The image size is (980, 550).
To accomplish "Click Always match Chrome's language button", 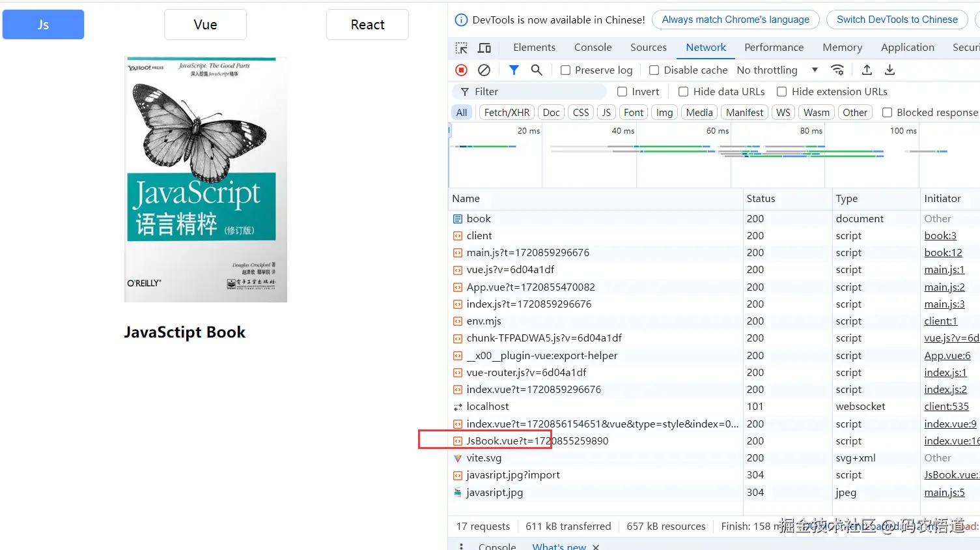I will [736, 20].
